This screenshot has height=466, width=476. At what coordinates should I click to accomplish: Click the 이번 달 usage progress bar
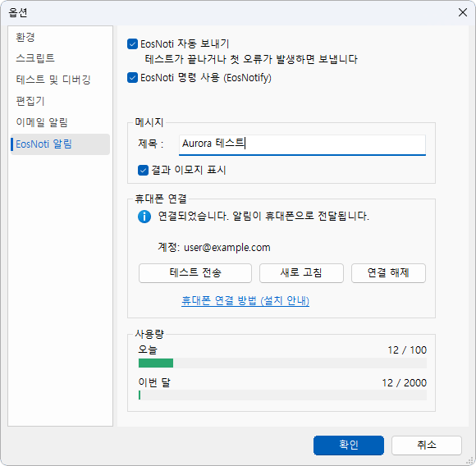[282, 395]
